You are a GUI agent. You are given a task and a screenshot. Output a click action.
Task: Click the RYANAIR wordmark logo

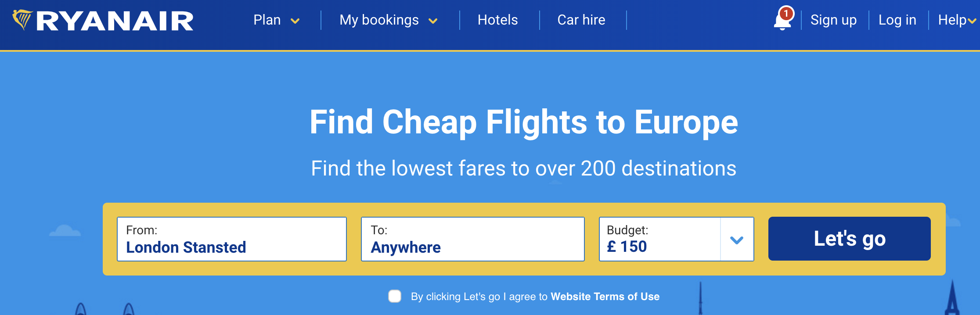115,21
